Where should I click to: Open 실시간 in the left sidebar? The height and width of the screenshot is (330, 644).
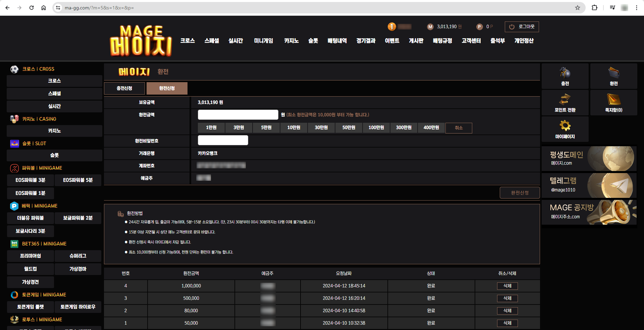pyautogui.click(x=54, y=106)
